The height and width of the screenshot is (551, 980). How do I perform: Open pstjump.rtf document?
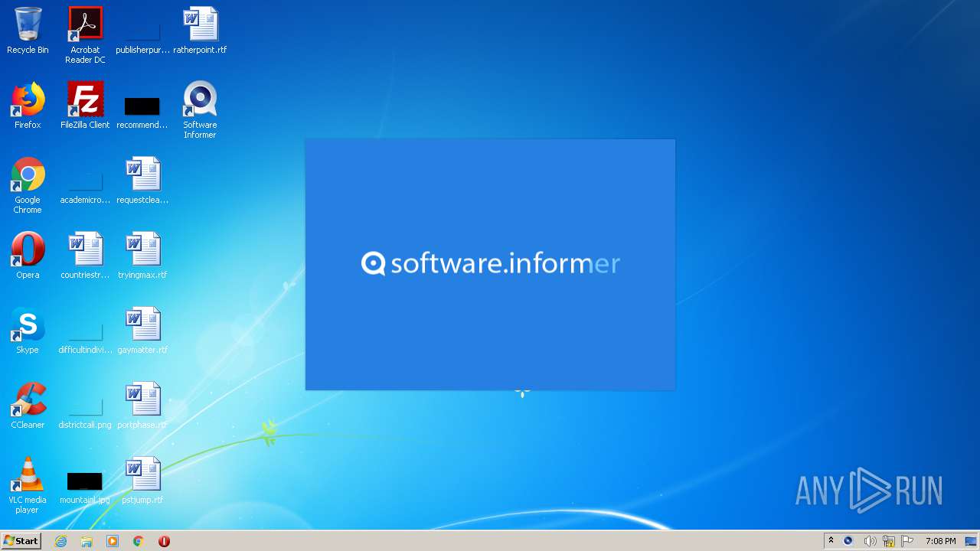pyautogui.click(x=142, y=481)
